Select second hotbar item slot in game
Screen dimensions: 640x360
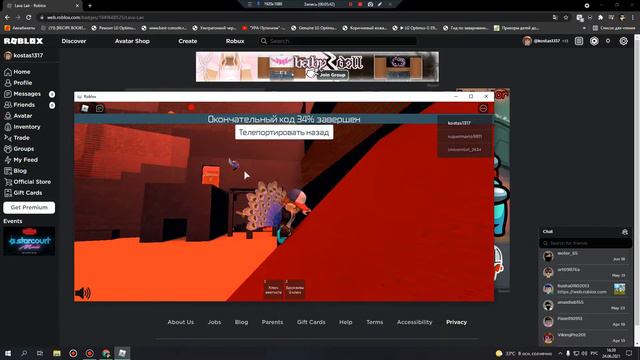295,289
